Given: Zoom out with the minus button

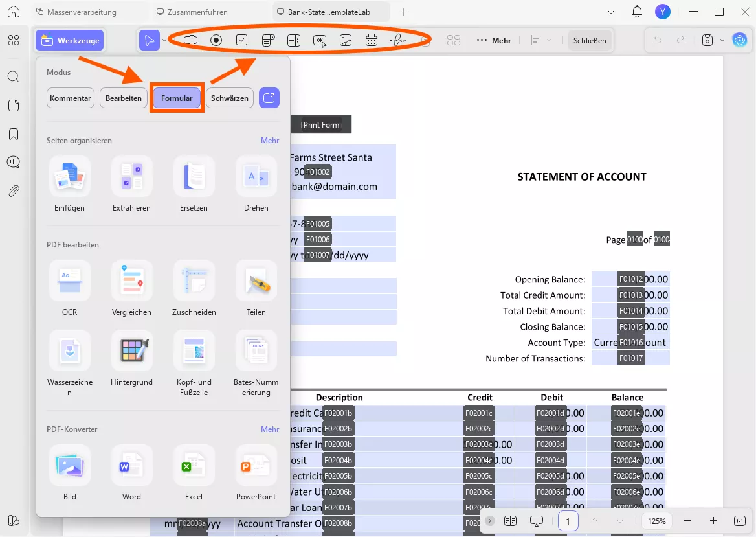Looking at the screenshot, I should coord(687,521).
